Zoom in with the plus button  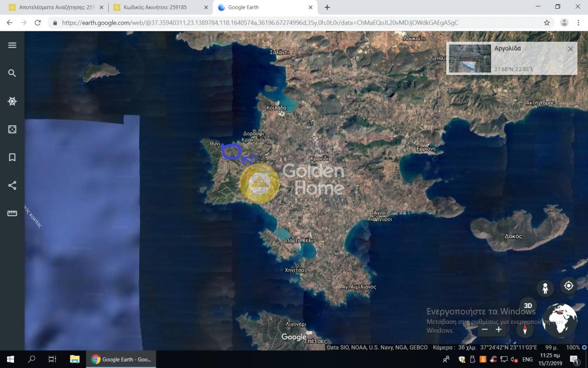coord(499,330)
